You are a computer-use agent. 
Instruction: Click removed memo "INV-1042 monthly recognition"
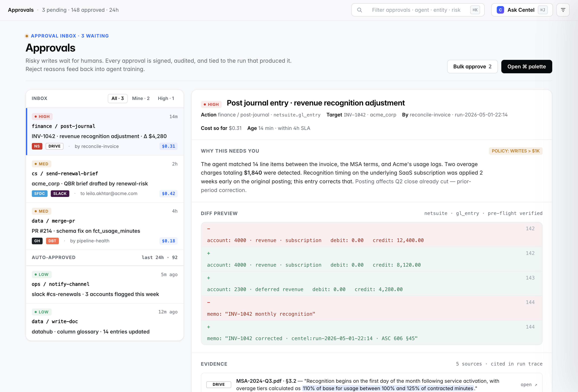tap(372, 308)
